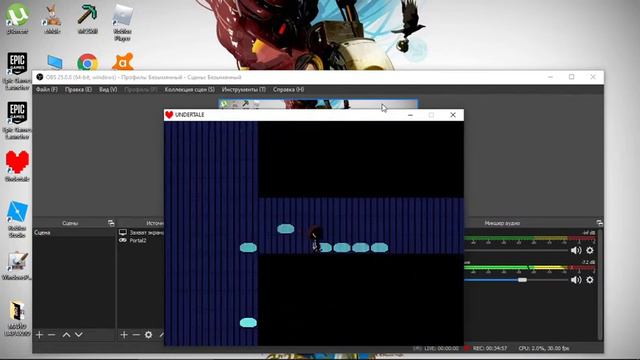Viewport: 640px width, 360px height.
Task: Click the OBS logo in the title bar
Action: [x=40, y=77]
